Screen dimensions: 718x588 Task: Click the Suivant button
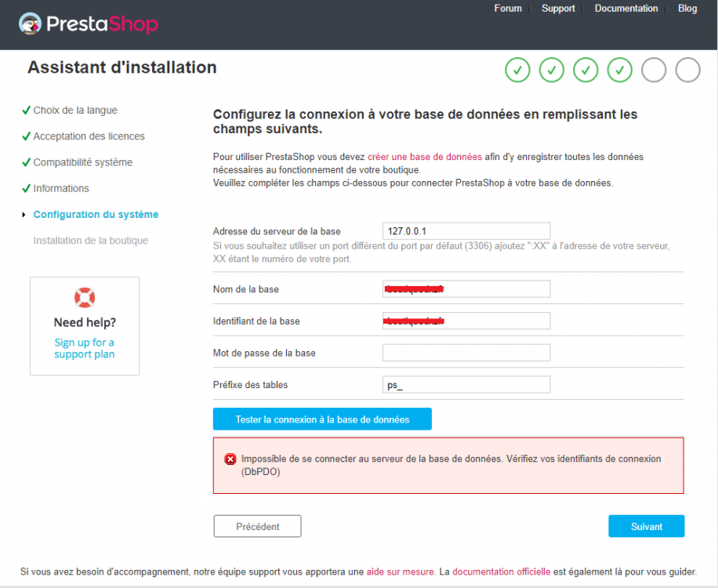pyautogui.click(x=646, y=526)
